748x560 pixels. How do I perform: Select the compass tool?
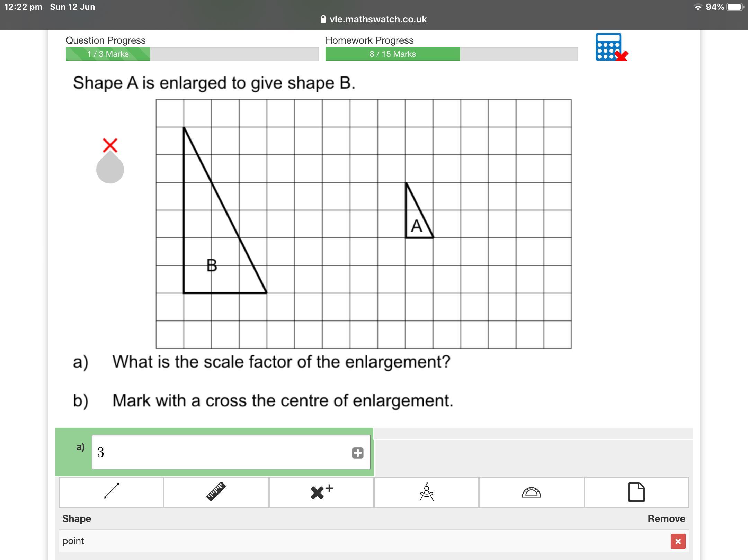(x=426, y=492)
